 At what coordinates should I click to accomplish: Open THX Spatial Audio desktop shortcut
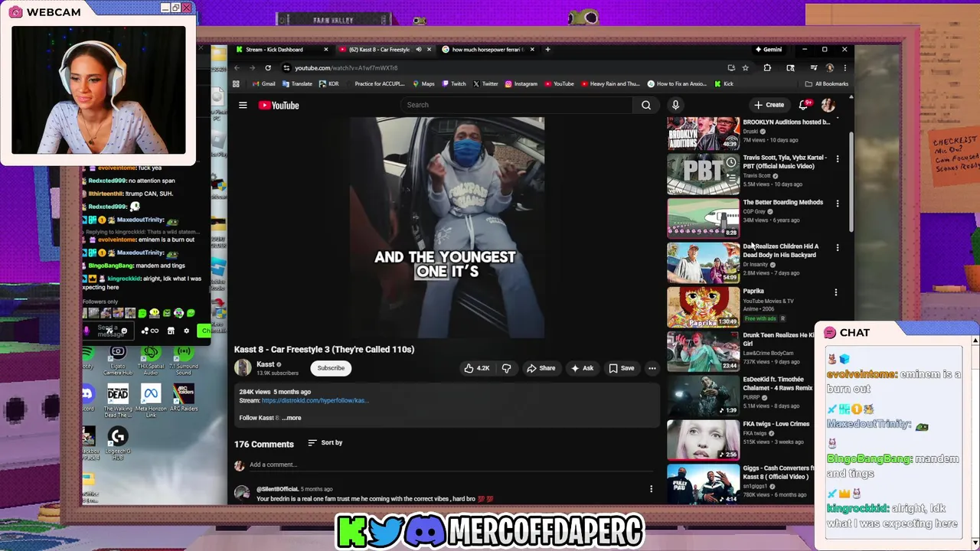click(x=150, y=359)
